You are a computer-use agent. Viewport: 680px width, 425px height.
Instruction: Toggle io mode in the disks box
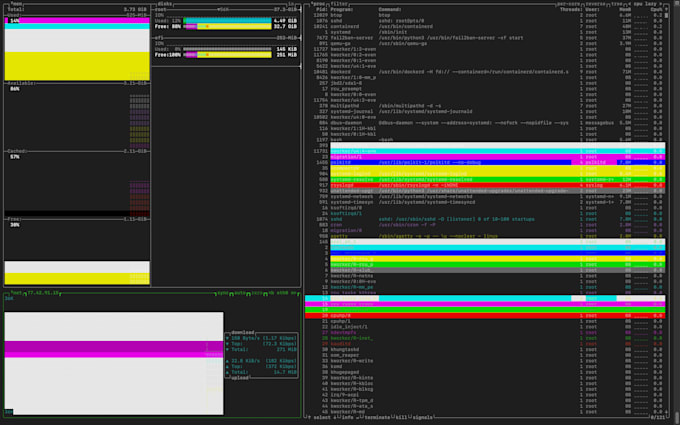pos(291,3)
